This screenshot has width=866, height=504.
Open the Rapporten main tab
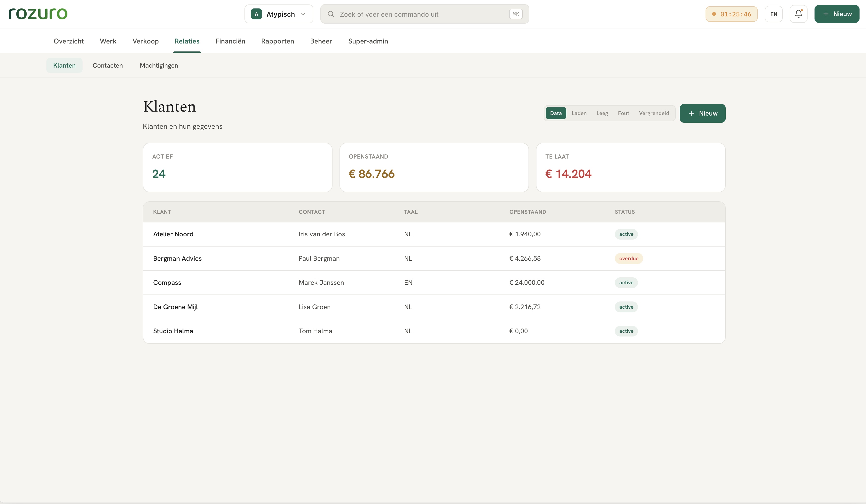coord(278,41)
